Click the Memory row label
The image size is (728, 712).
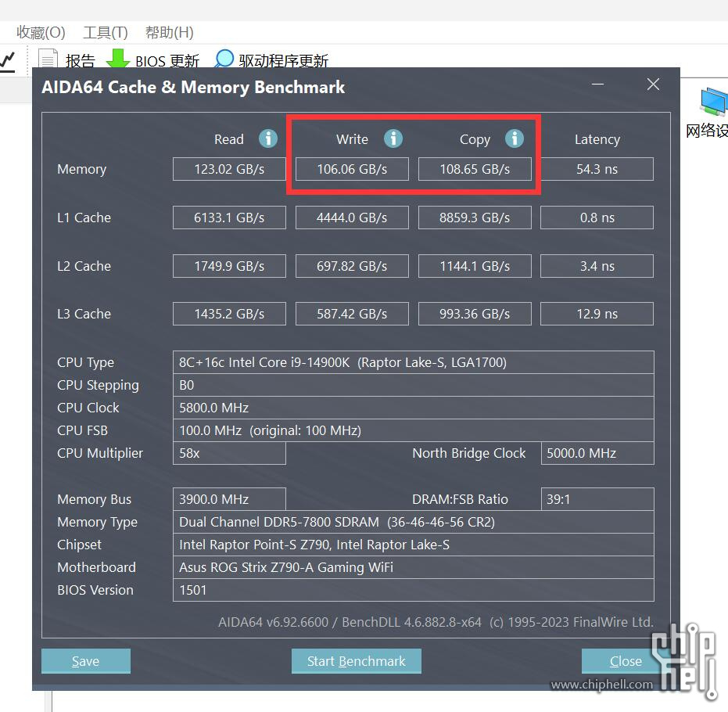pos(81,170)
